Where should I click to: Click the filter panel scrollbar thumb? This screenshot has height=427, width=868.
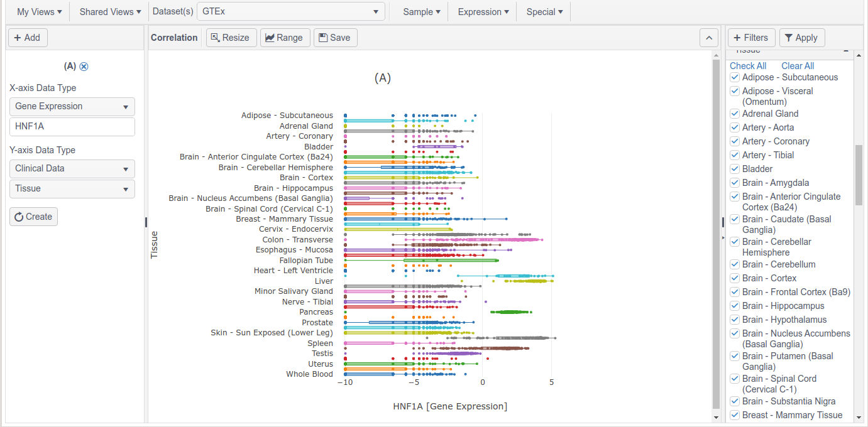859,175
